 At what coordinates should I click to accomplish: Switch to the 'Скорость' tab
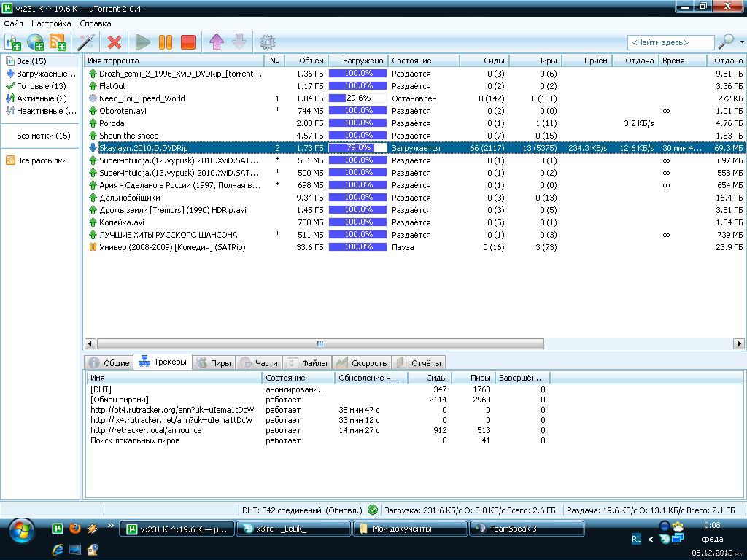[362, 363]
